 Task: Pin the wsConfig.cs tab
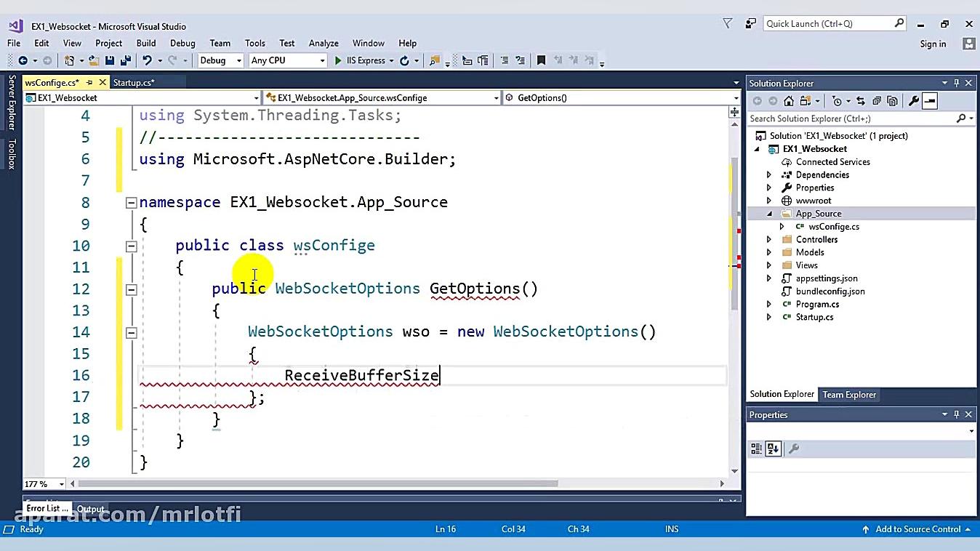tap(89, 83)
